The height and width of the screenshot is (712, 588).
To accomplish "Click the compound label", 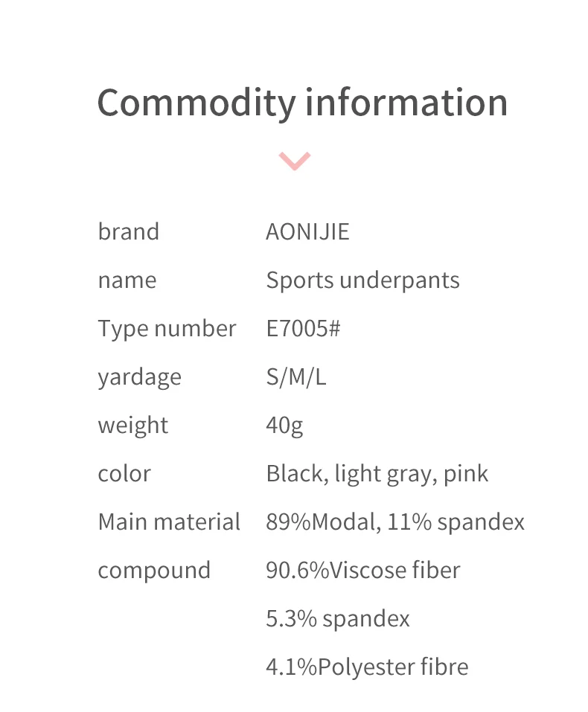I will (x=153, y=571).
